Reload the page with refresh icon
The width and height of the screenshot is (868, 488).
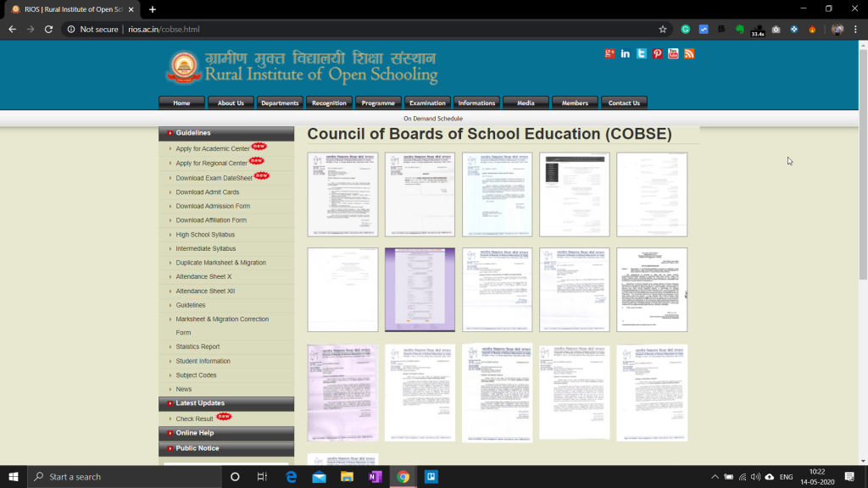point(48,30)
